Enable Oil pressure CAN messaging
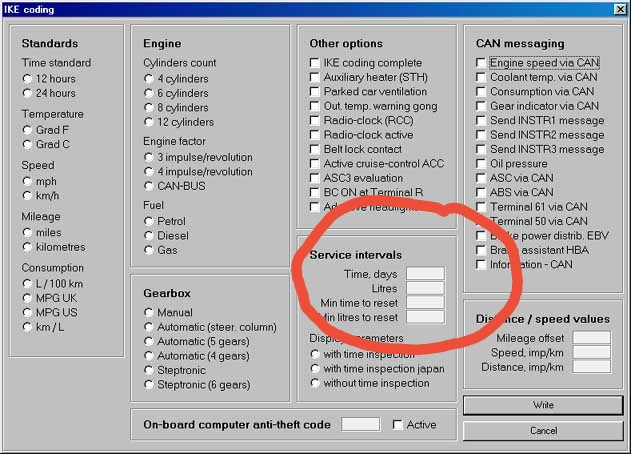631x454 pixels. (x=481, y=163)
